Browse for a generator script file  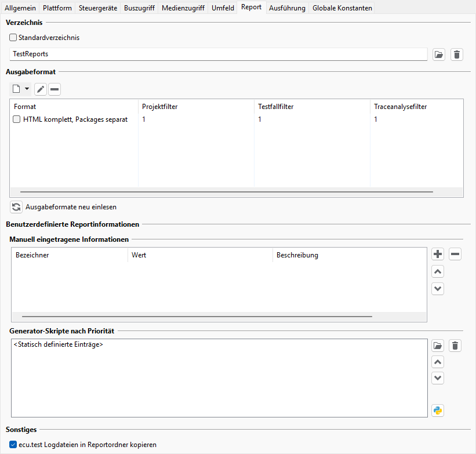438,346
